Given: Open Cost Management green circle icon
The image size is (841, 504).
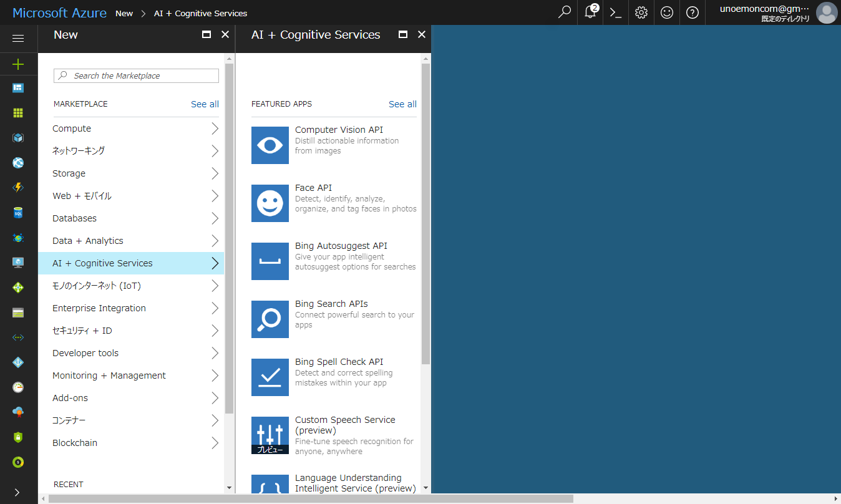Looking at the screenshot, I should coord(18,462).
